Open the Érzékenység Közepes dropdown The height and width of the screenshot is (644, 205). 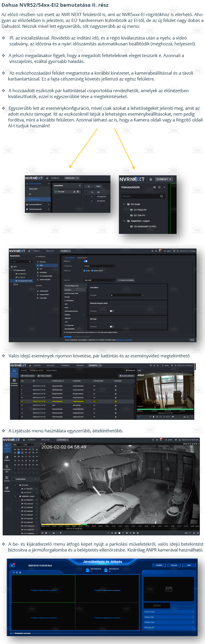99,266
